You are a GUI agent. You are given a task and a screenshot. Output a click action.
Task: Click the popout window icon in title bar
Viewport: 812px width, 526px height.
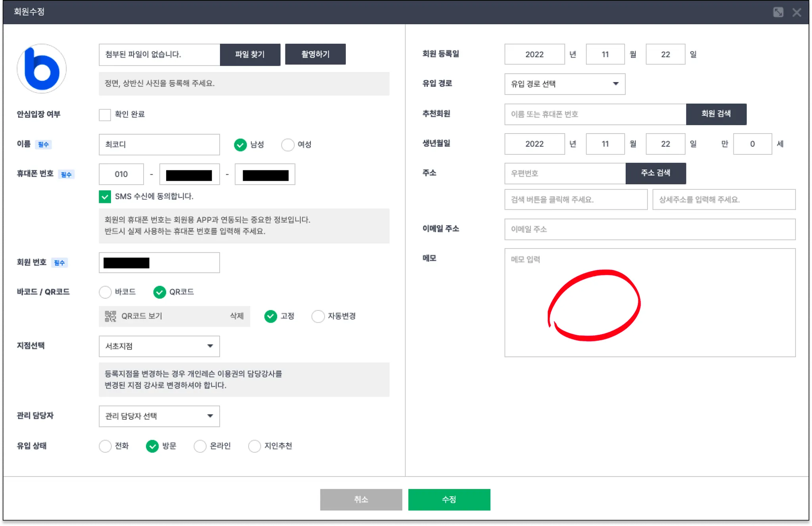(778, 12)
